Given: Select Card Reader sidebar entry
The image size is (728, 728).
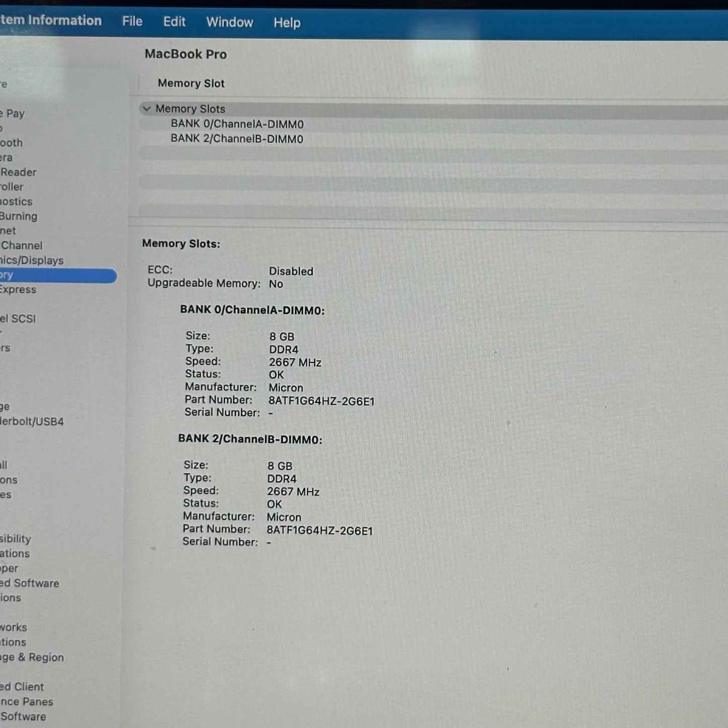Looking at the screenshot, I should [18, 172].
